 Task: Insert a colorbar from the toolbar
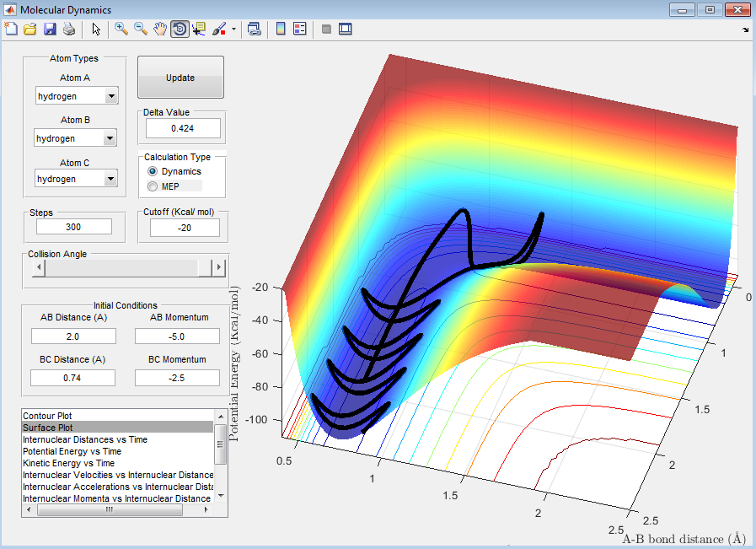pos(281,29)
